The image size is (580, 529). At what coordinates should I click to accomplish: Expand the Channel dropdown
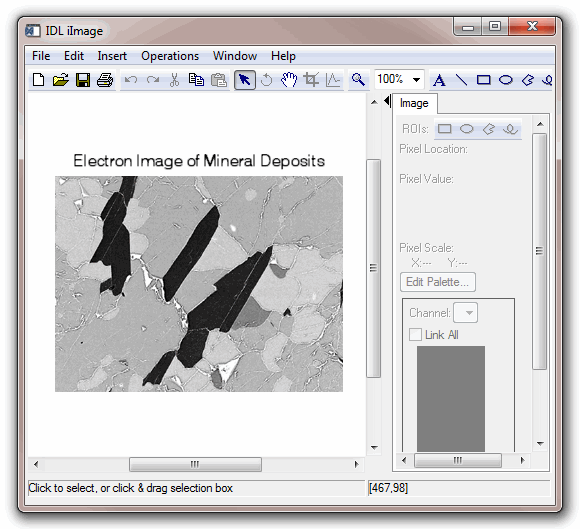click(466, 313)
